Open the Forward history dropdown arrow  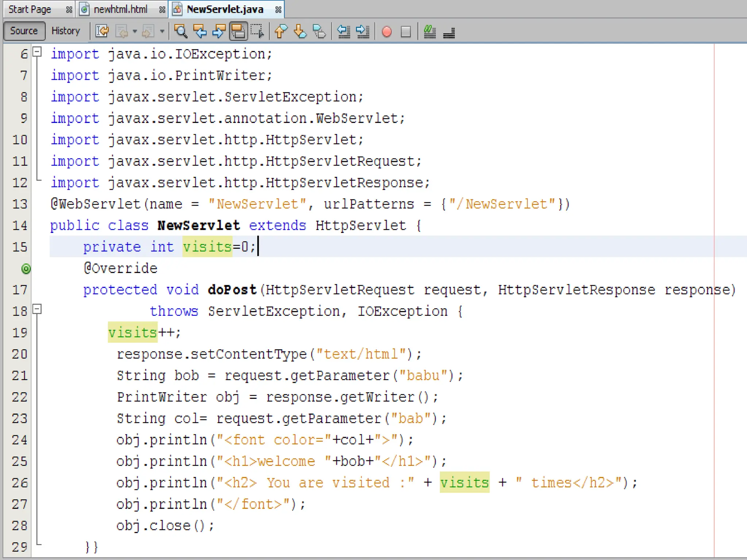[x=162, y=31]
